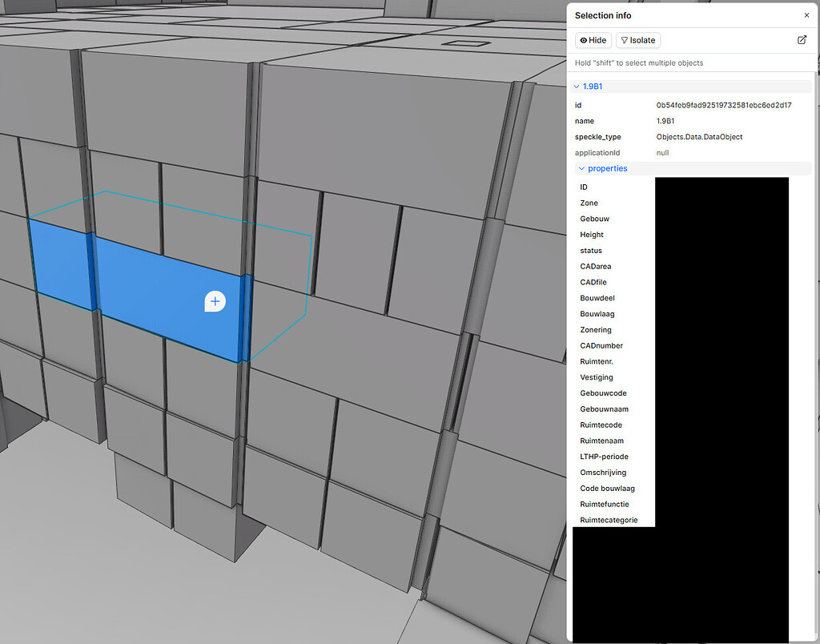Select the CADarea property label
Screen dimensions: 820x644
click(x=596, y=266)
